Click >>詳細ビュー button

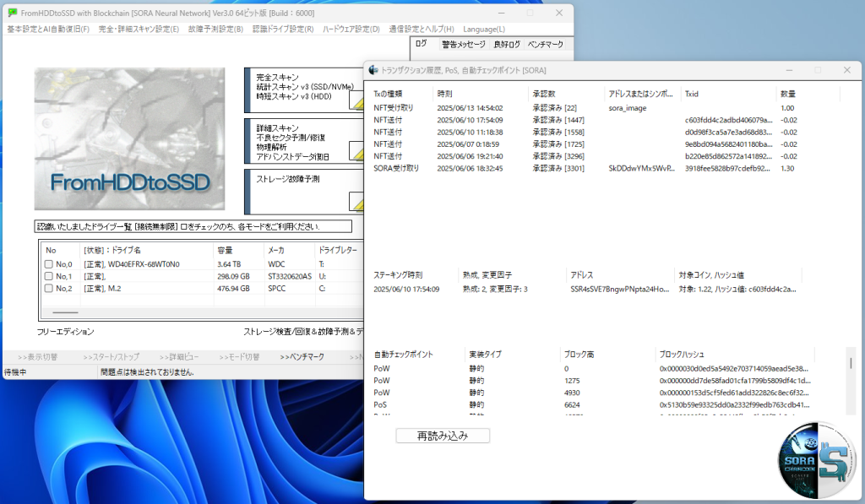[179, 357]
